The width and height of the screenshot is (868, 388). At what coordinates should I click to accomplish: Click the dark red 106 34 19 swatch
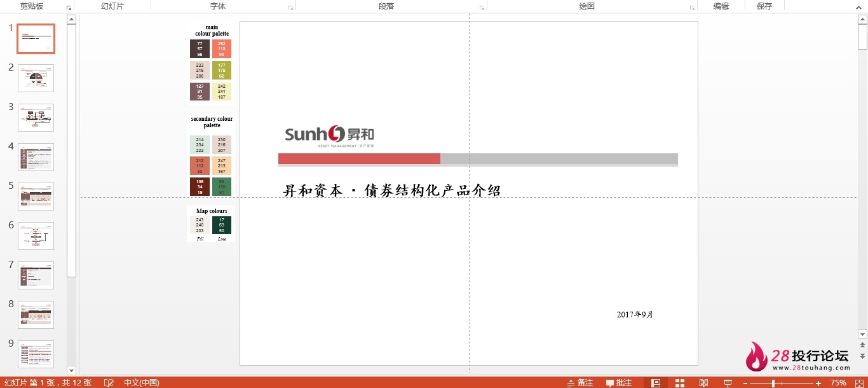click(x=200, y=186)
